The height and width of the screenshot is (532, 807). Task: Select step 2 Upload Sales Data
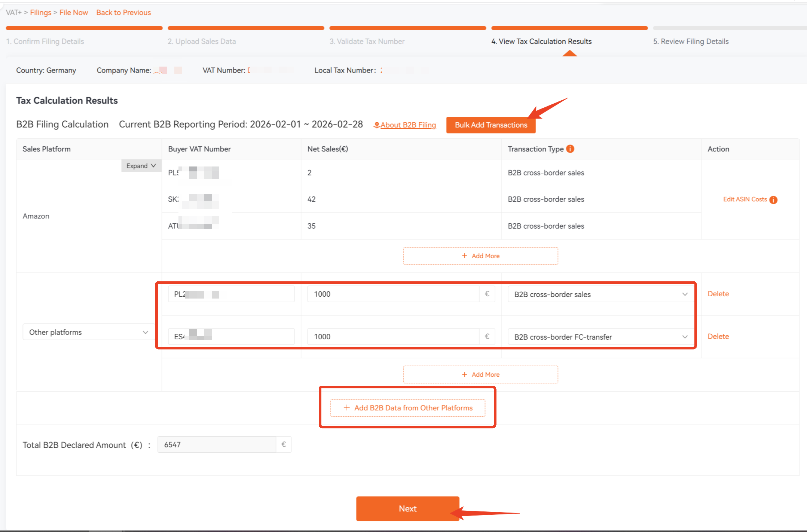(202, 41)
